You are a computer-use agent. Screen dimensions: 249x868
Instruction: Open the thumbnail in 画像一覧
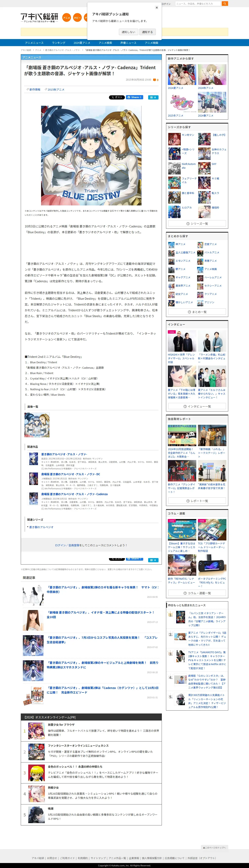tap(37, 425)
